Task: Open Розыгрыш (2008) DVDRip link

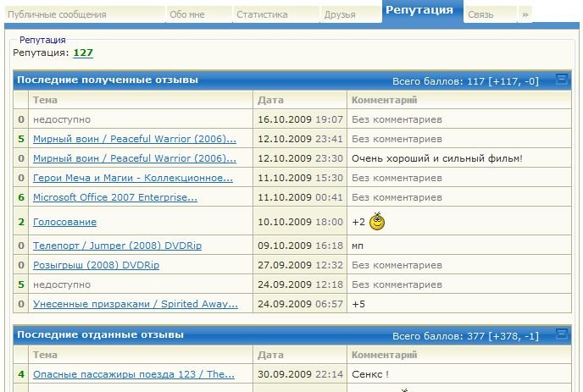Action: pyautogui.click(x=97, y=265)
